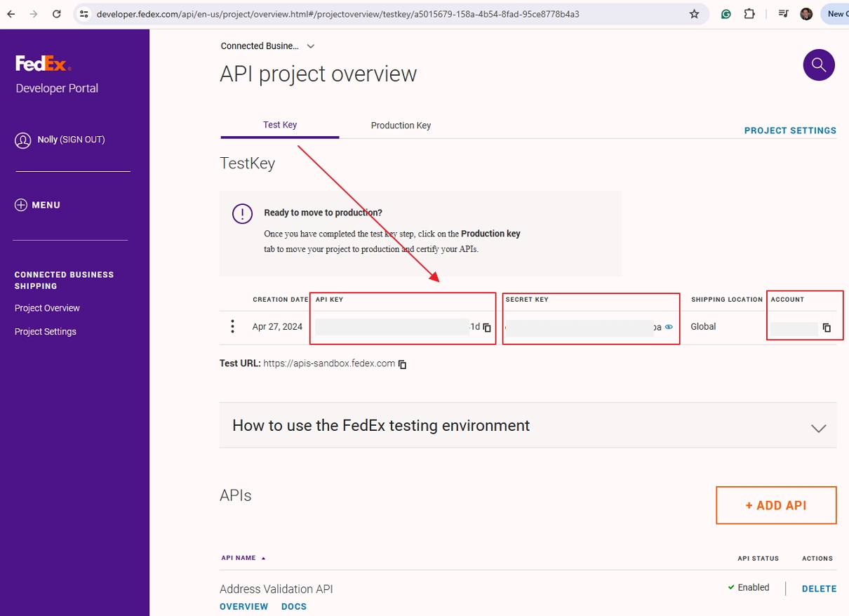Open Project Settings in the sidebar
Image resolution: width=849 pixels, height=616 pixels.
pyautogui.click(x=46, y=332)
